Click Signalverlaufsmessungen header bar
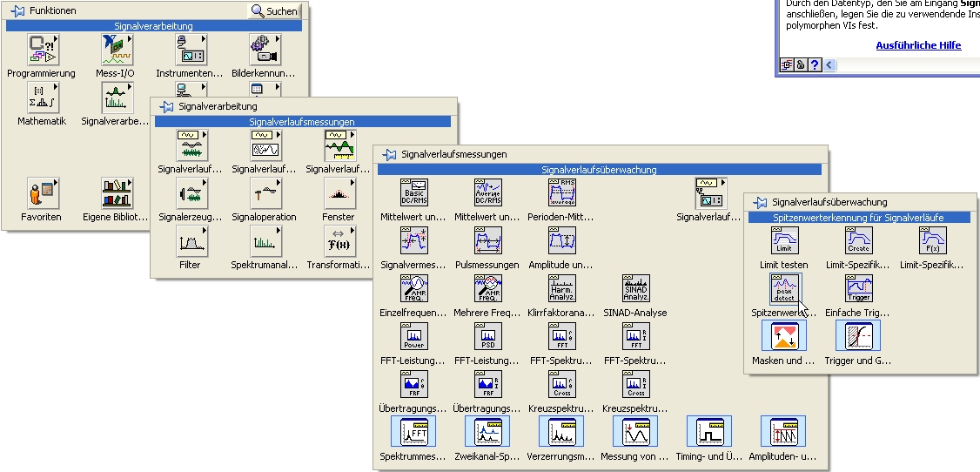Viewport: 980px width, 472px height. pyautogui.click(x=303, y=122)
